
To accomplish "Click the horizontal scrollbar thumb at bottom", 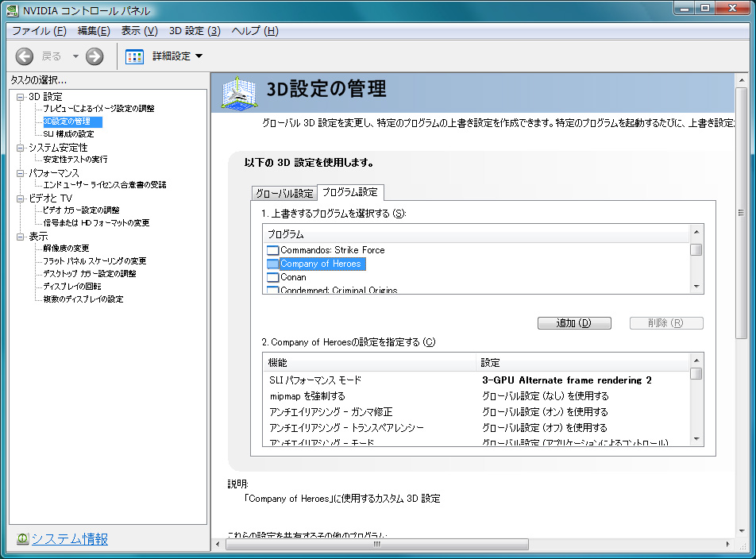I will coord(377,544).
